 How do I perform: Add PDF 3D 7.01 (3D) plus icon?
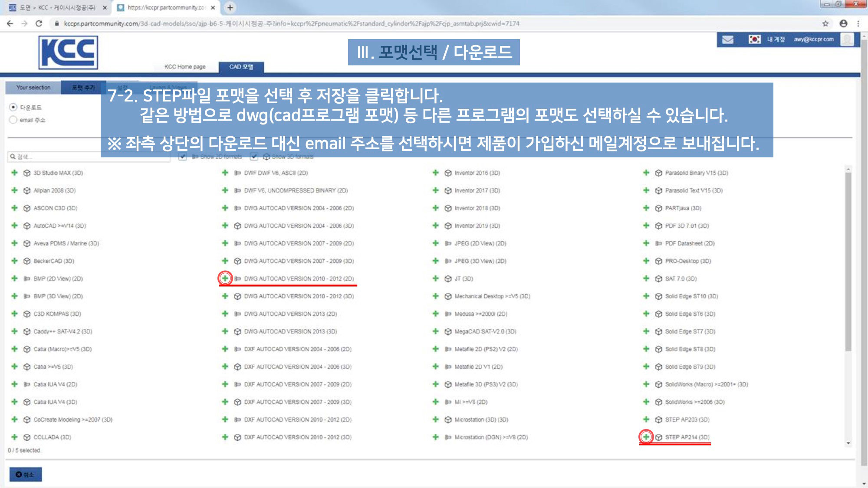tap(646, 226)
